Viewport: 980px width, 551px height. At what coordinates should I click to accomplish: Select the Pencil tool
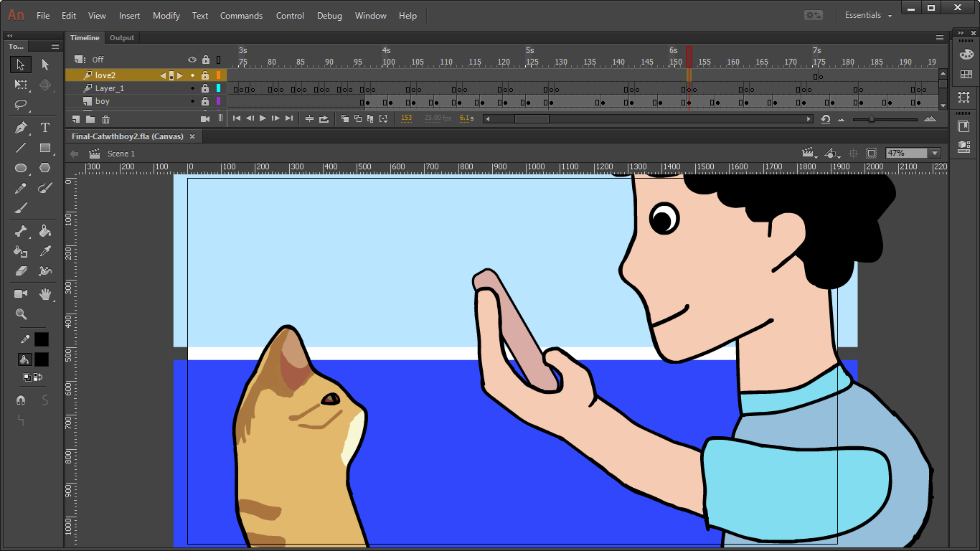tap(21, 188)
